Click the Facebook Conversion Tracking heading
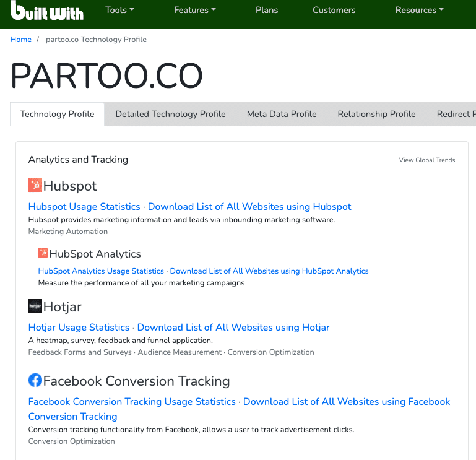 coord(136,381)
